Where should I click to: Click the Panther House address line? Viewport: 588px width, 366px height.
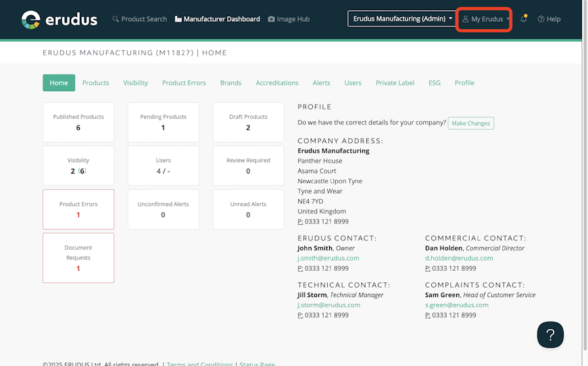pyautogui.click(x=320, y=161)
